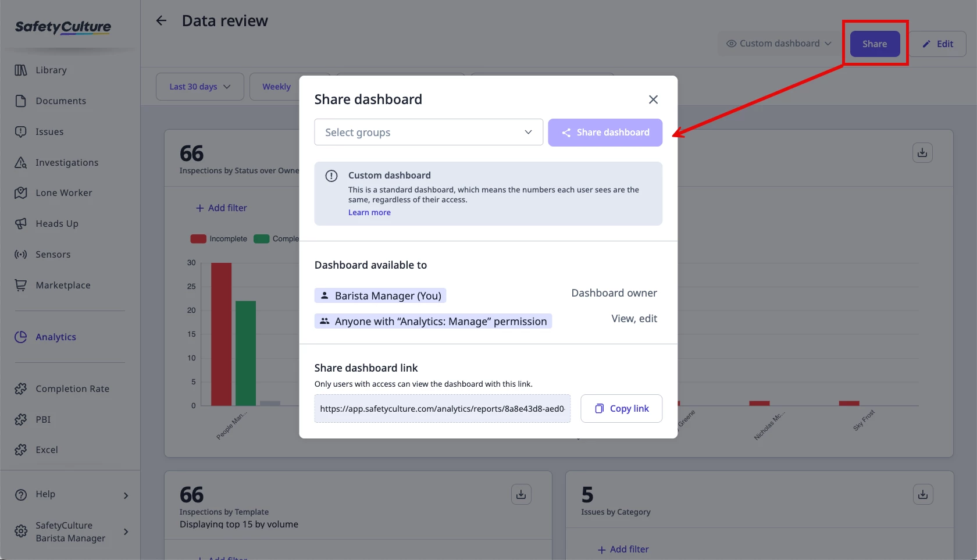
Task: Open Sensors in the sidebar
Action: point(53,254)
